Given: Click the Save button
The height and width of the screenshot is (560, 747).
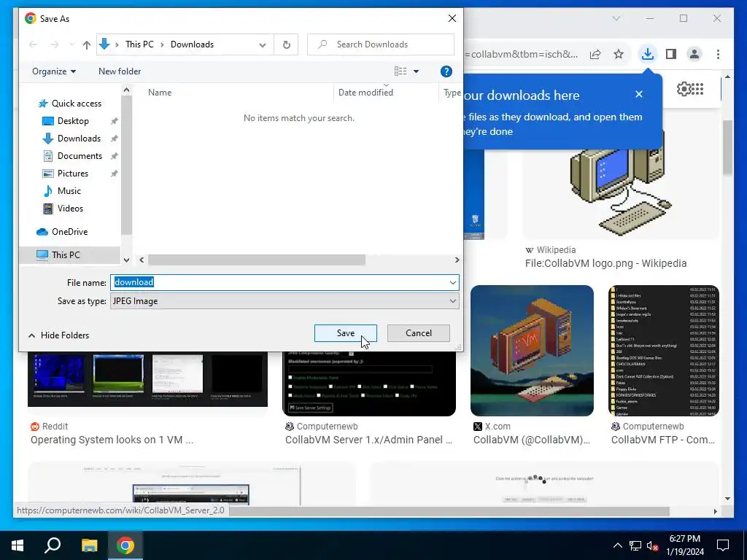Looking at the screenshot, I should tap(345, 333).
